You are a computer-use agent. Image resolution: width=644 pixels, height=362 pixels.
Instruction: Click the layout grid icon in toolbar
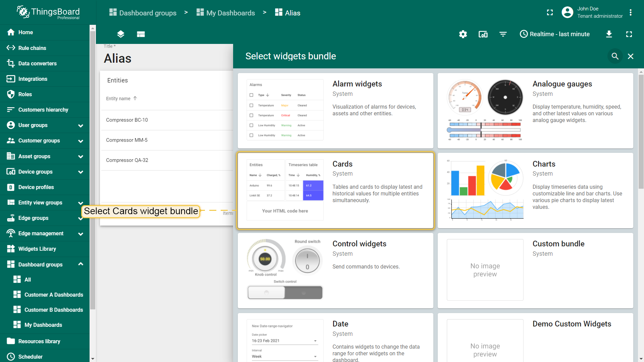click(x=141, y=34)
